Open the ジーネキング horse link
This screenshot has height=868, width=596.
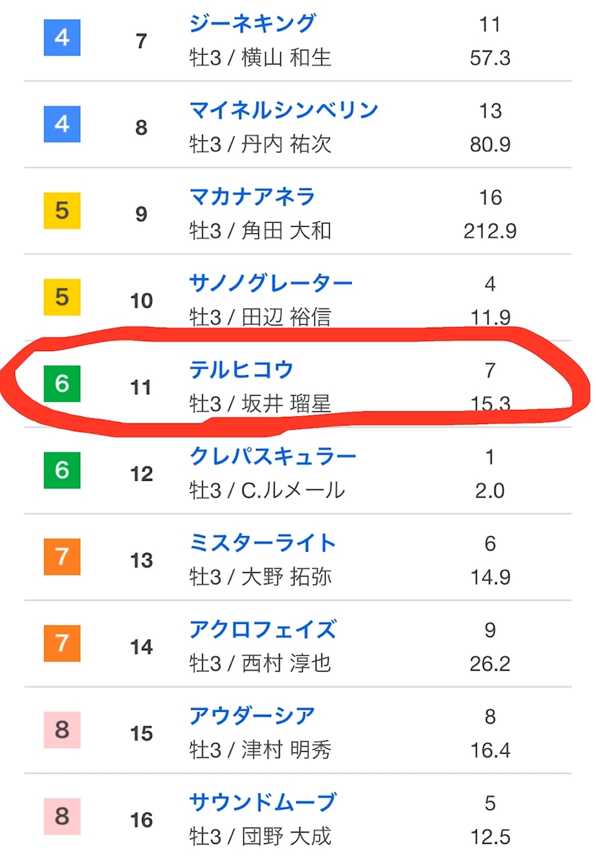pyautogui.click(x=252, y=24)
